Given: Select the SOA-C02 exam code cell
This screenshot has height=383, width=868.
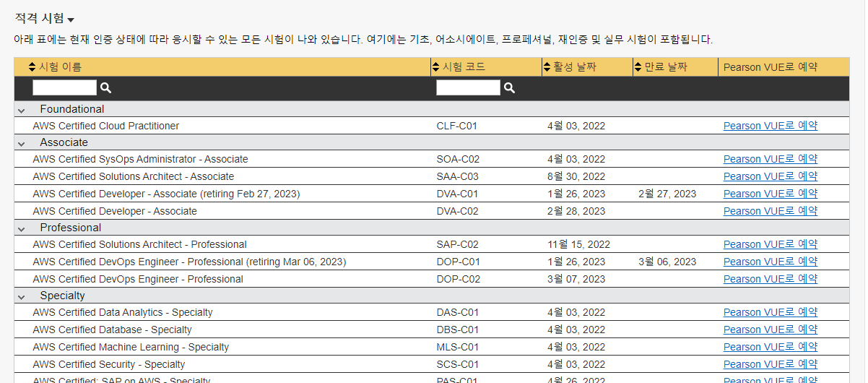Looking at the screenshot, I should click(458, 159).
